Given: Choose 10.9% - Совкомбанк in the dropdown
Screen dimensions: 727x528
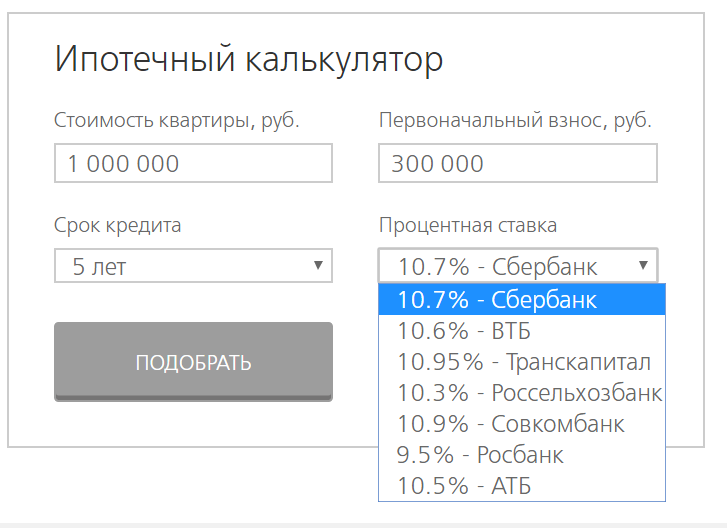Looking at the screenshot, I should [x=522, y=424].
